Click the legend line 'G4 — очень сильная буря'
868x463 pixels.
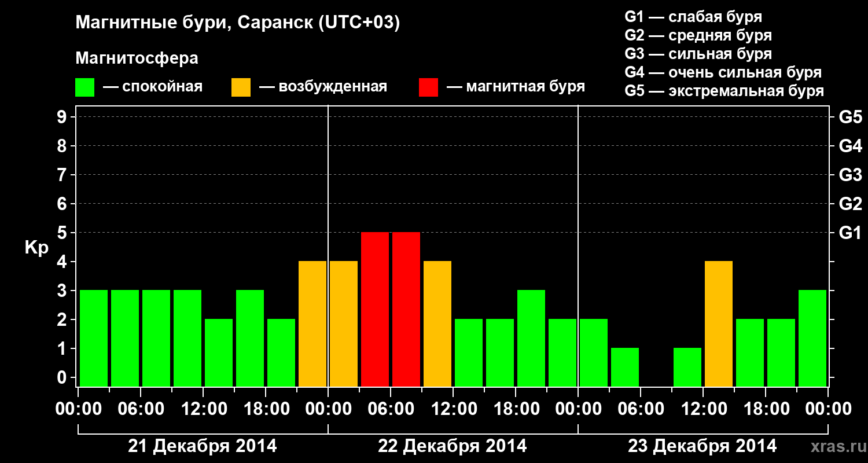(723, 72)
